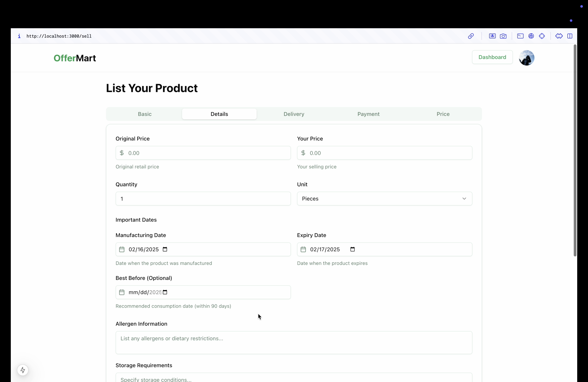Click the OfferMart logo link
Screen dimensions: 588x382
tap(75, 58)
